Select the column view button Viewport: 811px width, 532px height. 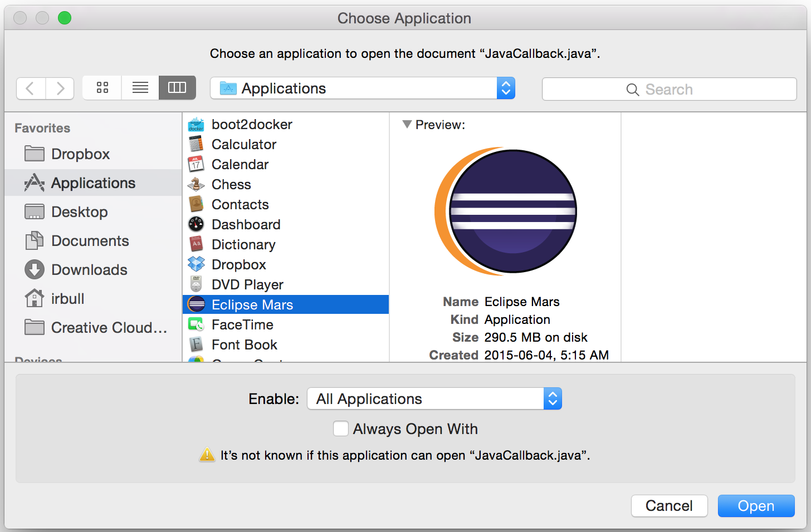pos(177,88)
